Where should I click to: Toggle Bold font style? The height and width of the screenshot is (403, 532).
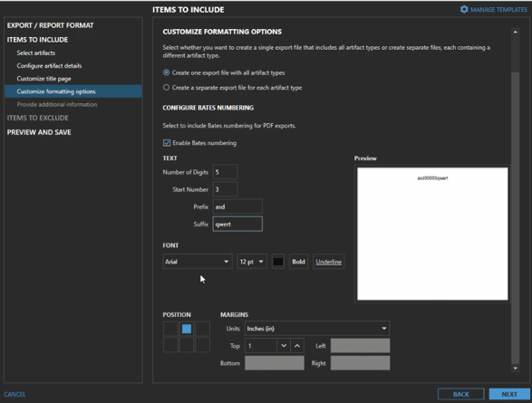[x=298, y=262]
